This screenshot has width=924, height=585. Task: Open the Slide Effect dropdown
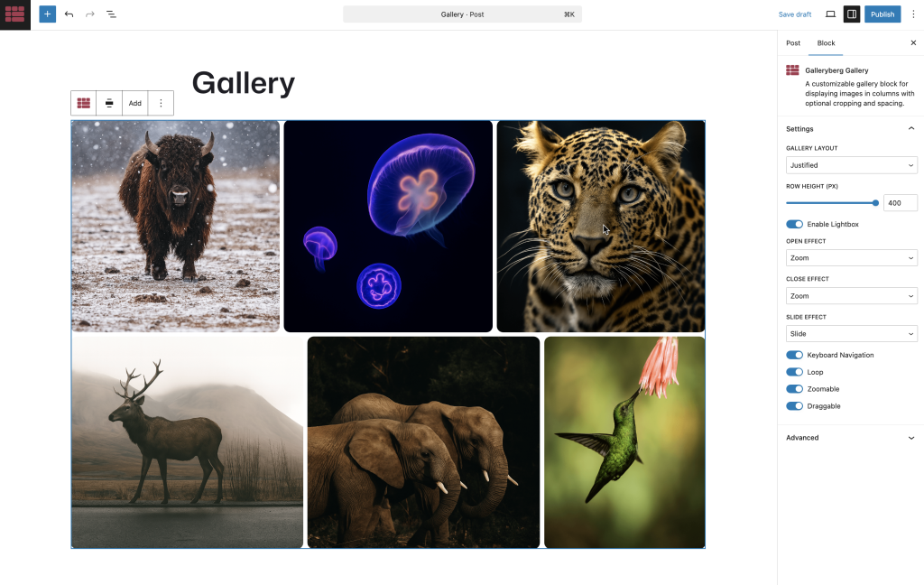coord(852,334)
